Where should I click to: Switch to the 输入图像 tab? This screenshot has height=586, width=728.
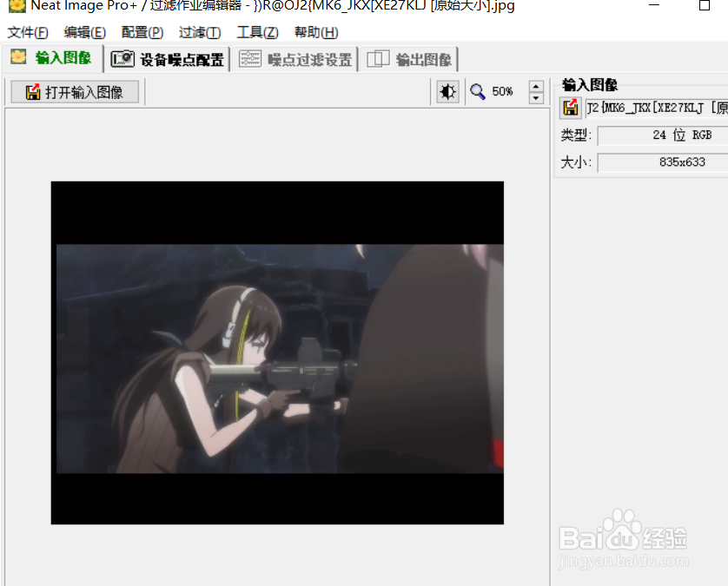pyautogui.click(x=52, y=58)
